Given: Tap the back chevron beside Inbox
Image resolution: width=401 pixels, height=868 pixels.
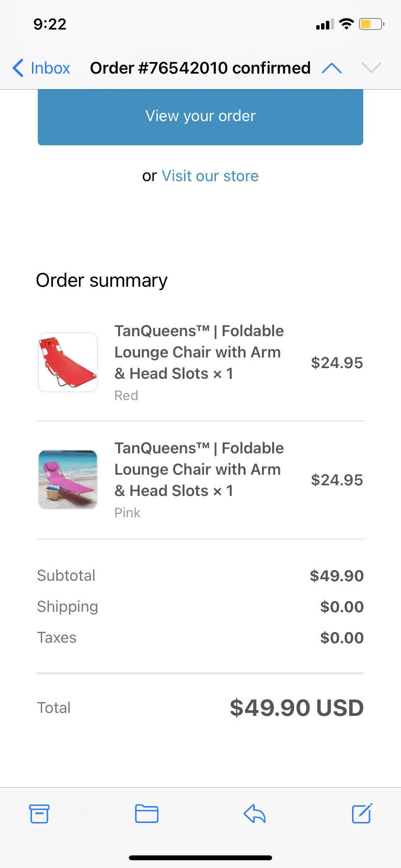Looking at the screenshot, I should 18,68.
